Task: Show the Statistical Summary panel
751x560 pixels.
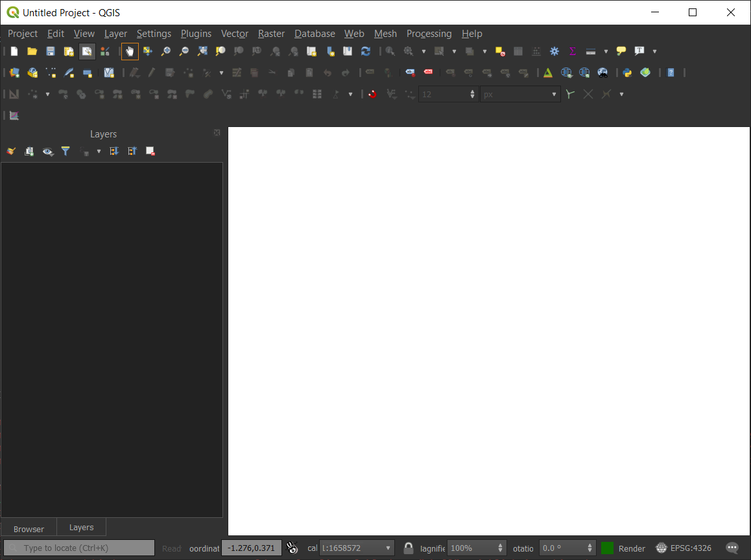Action: coord(573,51)
